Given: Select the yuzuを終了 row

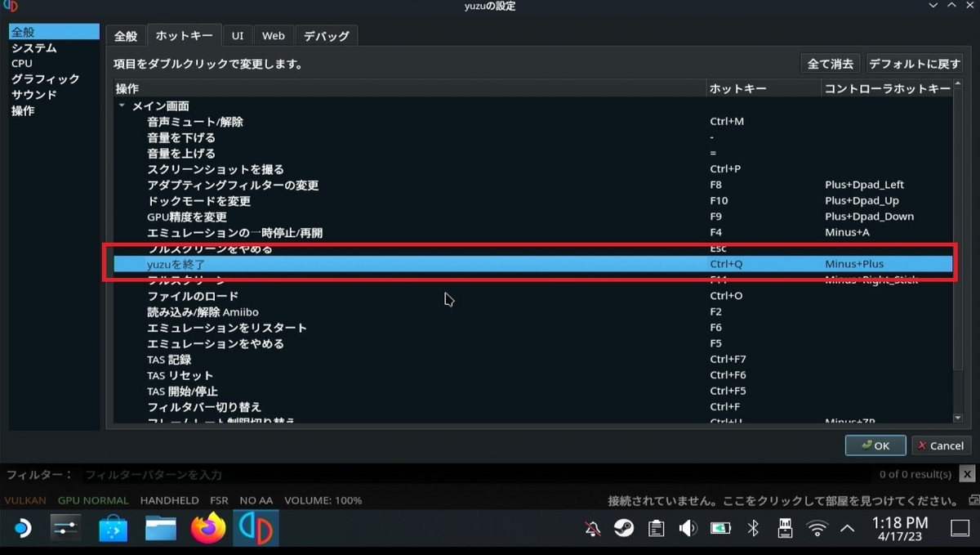Looking at the screenshot, I should (532, 264).
